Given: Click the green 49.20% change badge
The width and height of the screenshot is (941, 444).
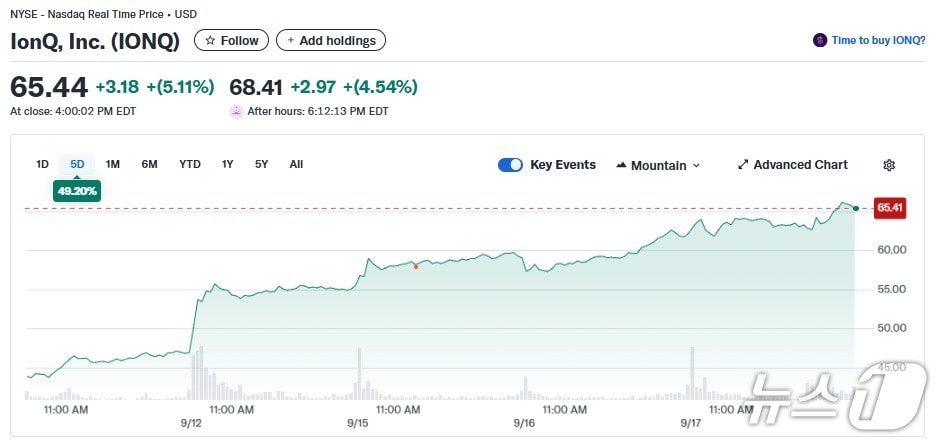Looking at the screenshot, I should click(77, 189).
